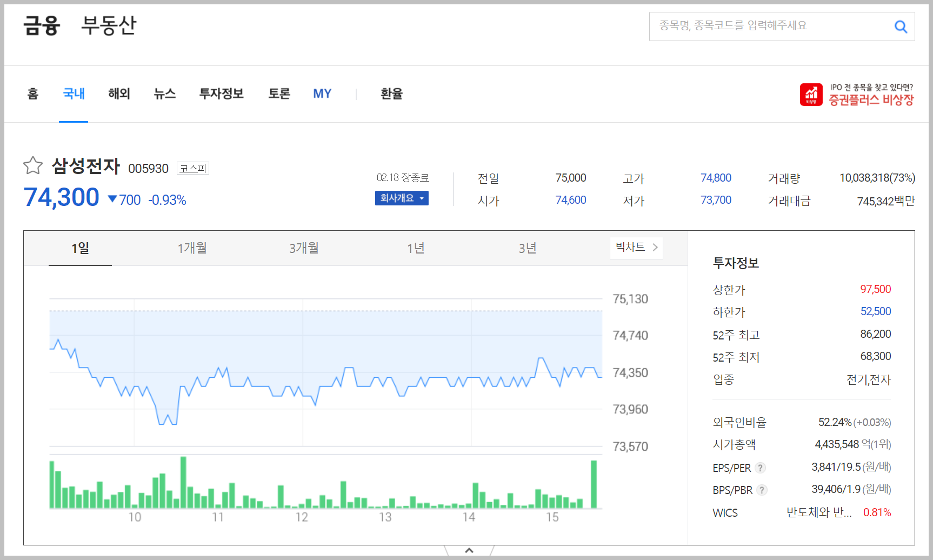The width and height of the screenshot is (933, 560).
Task: Select the 3개월 chart tab
Action: [304, 248]
